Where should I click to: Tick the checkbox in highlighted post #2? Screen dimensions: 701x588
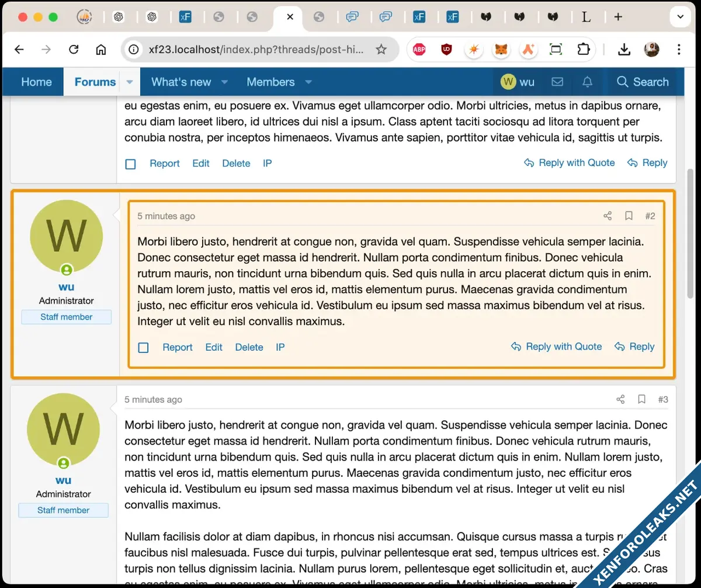tap(143, 348)
